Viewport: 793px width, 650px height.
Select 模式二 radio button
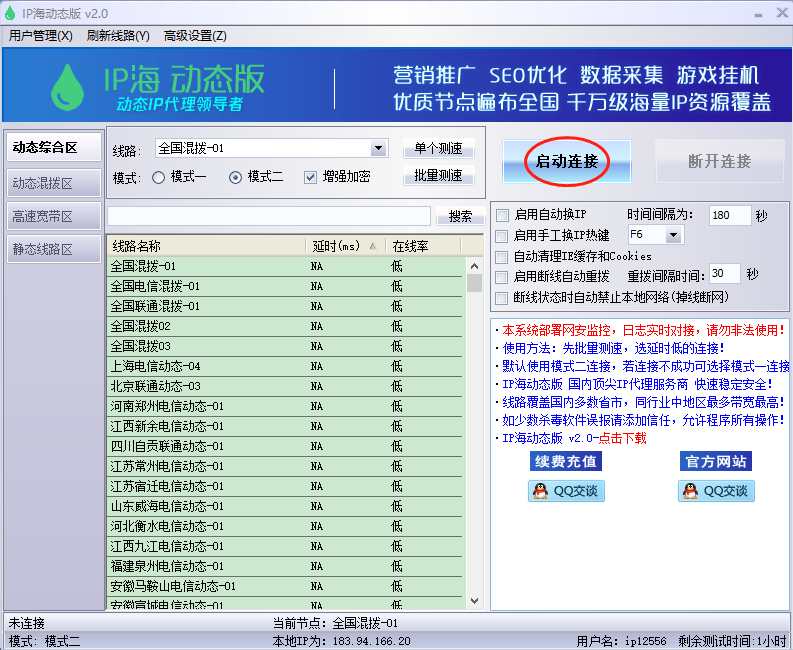tap(236, 177)
